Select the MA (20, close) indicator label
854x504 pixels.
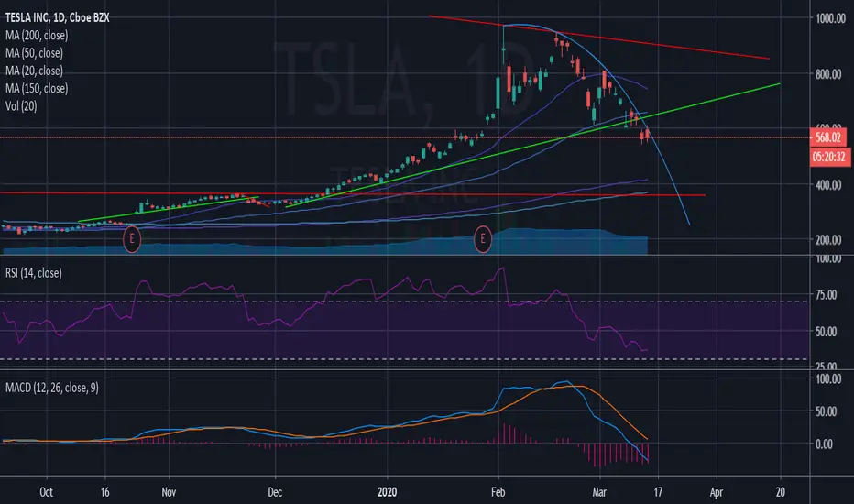[34, 71]
